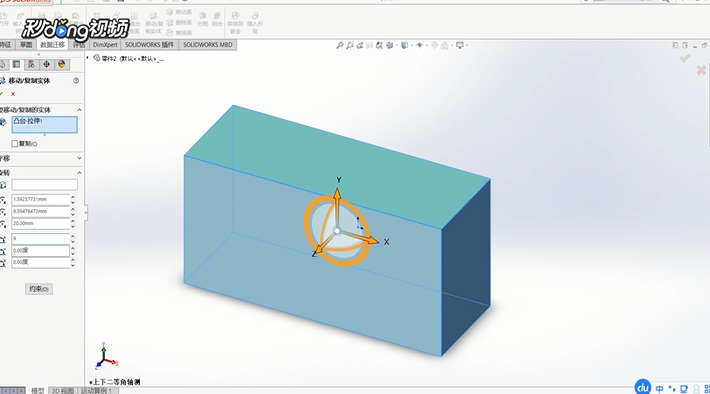Open the ConfigurationManager tab icon
Viewport: 710px width, 394px height.
coord(31,64)
